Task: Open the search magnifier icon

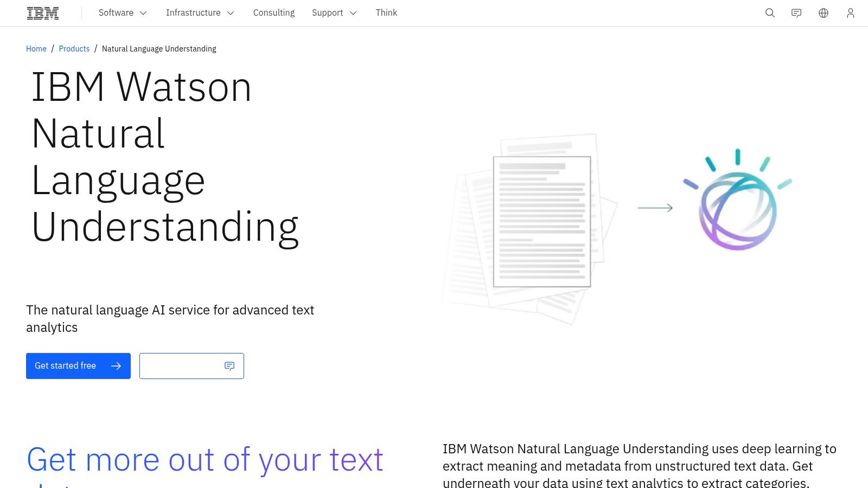Action: (x=770, y=13)
